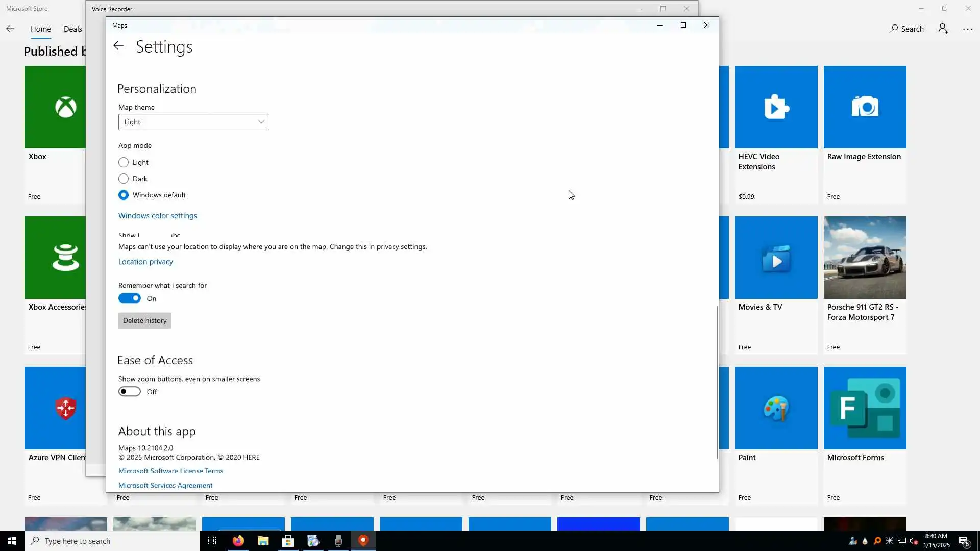Image resolution: width=980 pixels, height=551 pixels.
Task: Select the Light app mode
Action: [x=124, y=162]
